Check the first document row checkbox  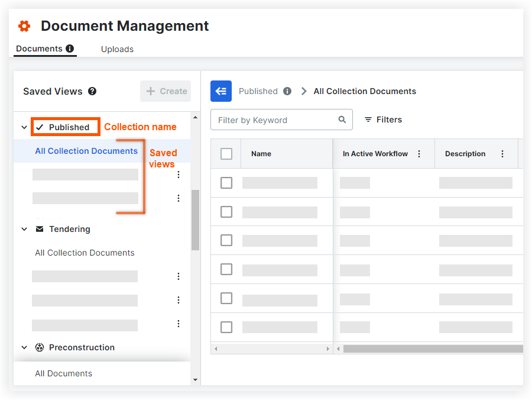pyautogui.click(x=226, y=183)
